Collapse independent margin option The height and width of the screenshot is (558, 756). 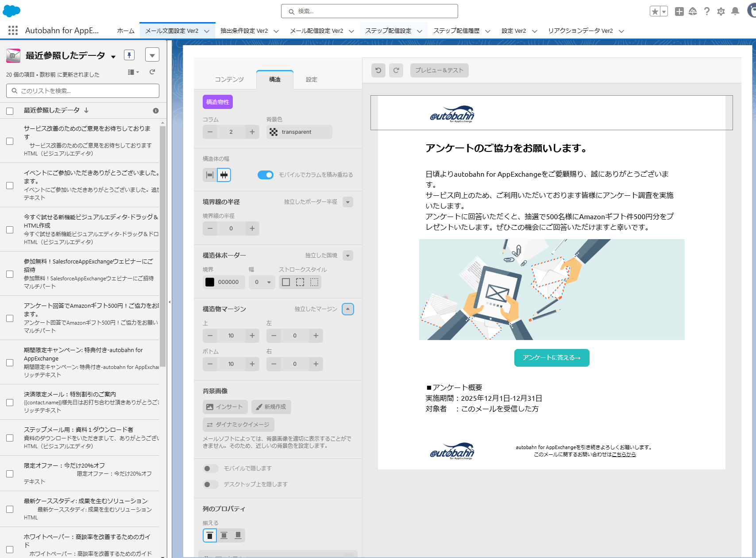point(348,309)
